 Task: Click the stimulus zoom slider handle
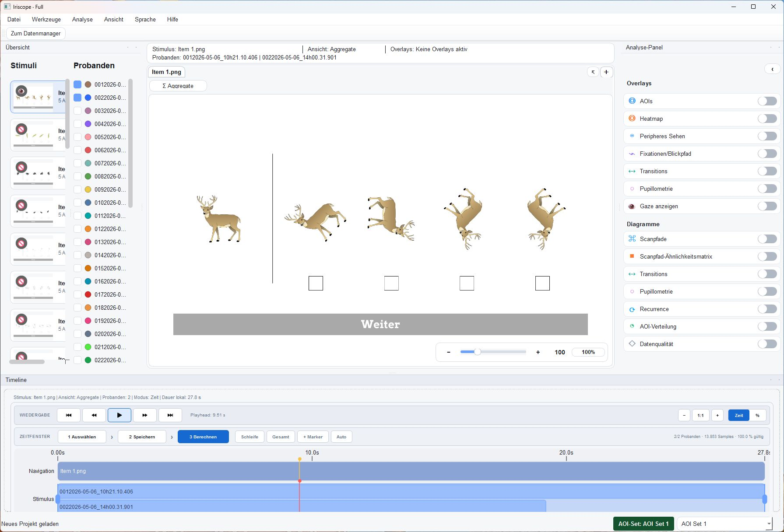tap(478, 352)
